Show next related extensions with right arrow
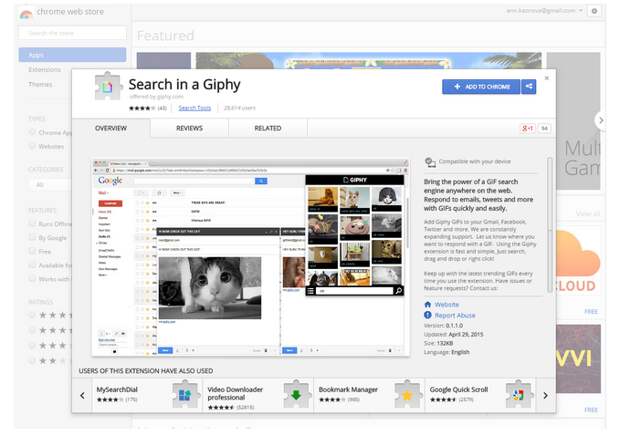Viewport: 620px width, 436px height. (x=545, y=395)
